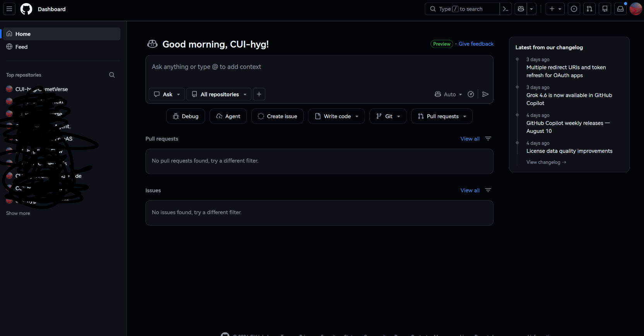Screen dimensions: 644x336
Task: Open the All repositories dropdown
Action: (219, 94)
